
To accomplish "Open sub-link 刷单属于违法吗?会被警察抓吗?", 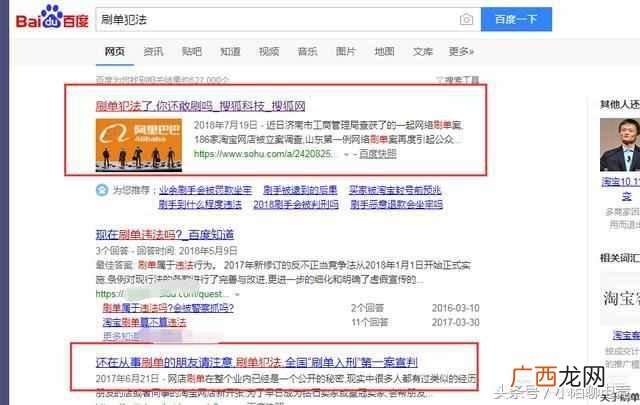I will point(168,308).
